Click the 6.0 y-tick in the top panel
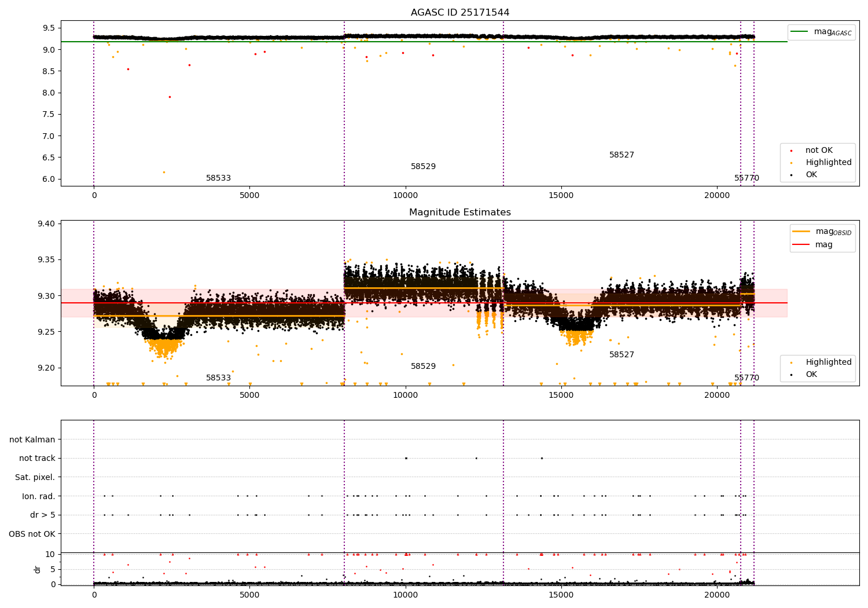This screenshot has width=868, height=608. click(x=49, y=179)
